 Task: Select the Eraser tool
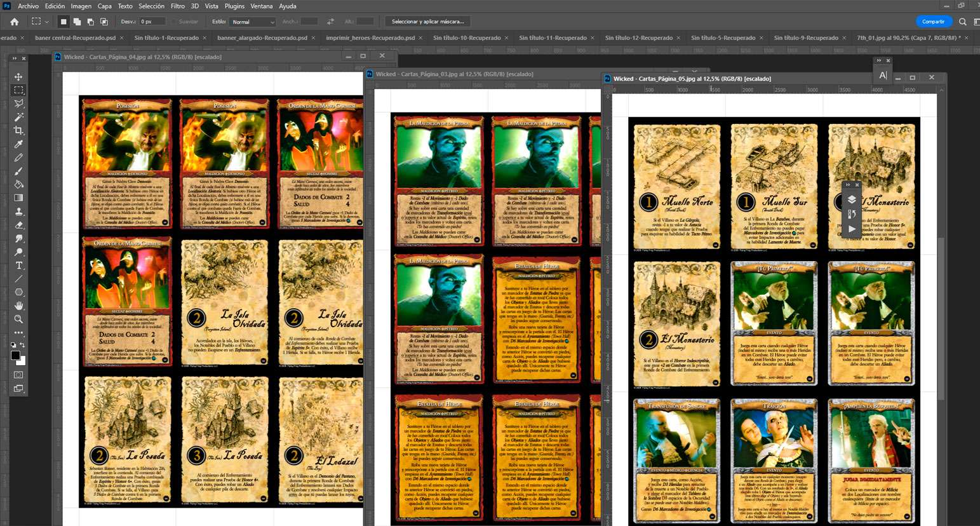[x=18, y=225]
